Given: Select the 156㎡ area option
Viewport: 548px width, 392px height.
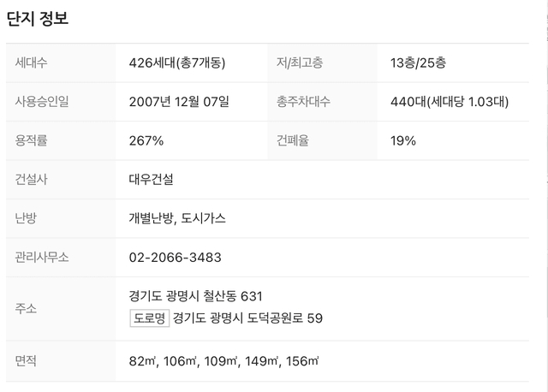Looking at the screenshot, I should coord(302,361).
